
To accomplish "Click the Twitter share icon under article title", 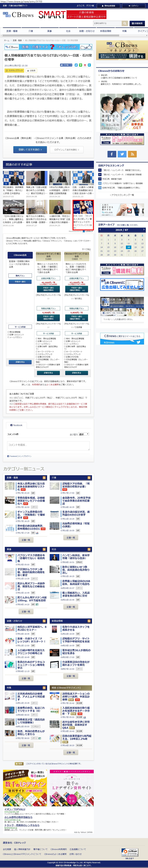I will tap(76, 65).
